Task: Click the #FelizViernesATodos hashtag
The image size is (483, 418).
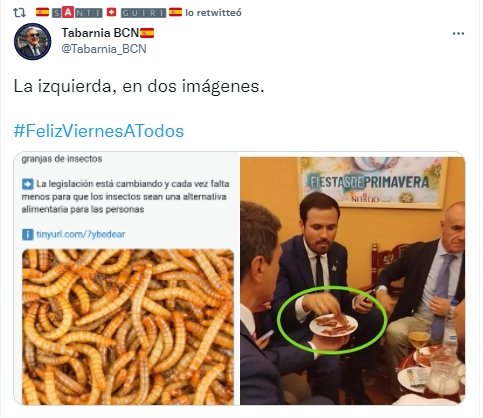Action: 99,131
